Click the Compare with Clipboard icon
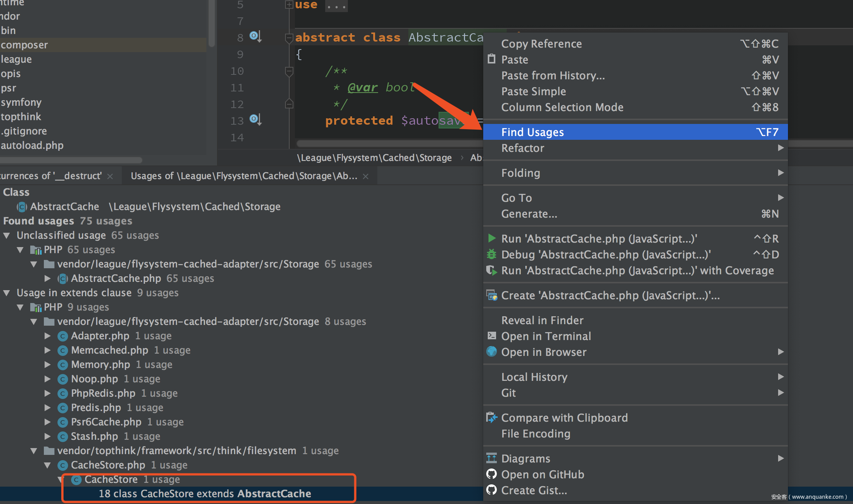 (492, 417)
